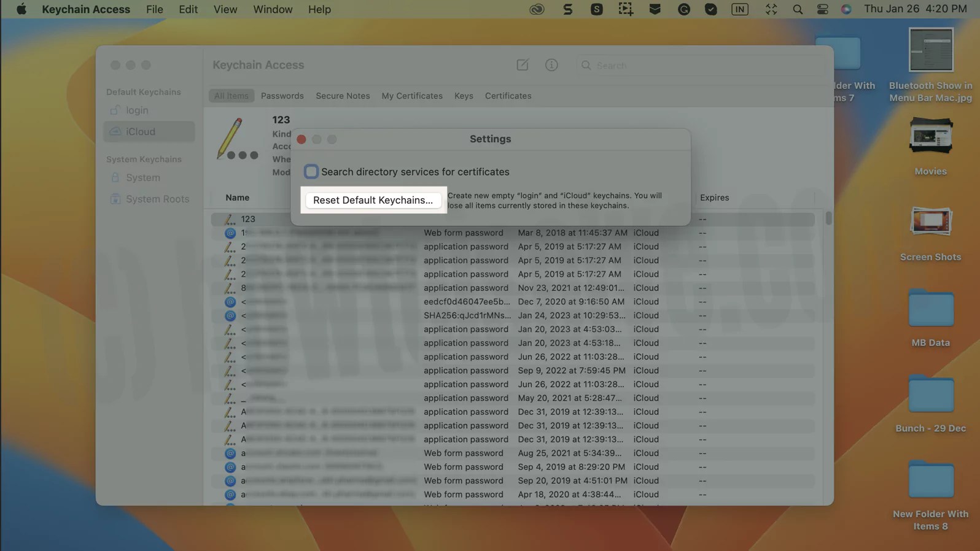This screenshot has height=551, width=980.
Task: Click the Creative Cloud menu bar icon
Action: (537, 9)
